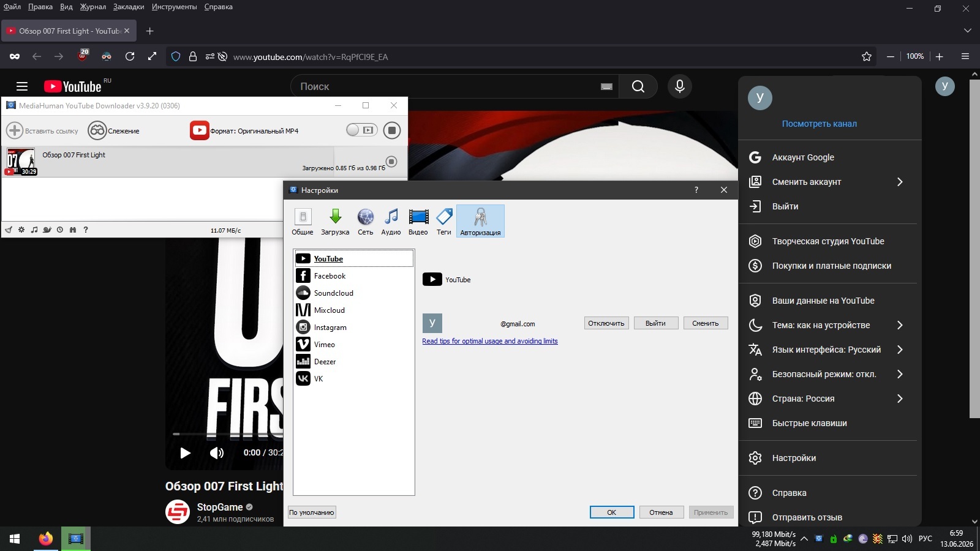
Task: Select YouTube in the authorization service list
Action: (354, 258)
